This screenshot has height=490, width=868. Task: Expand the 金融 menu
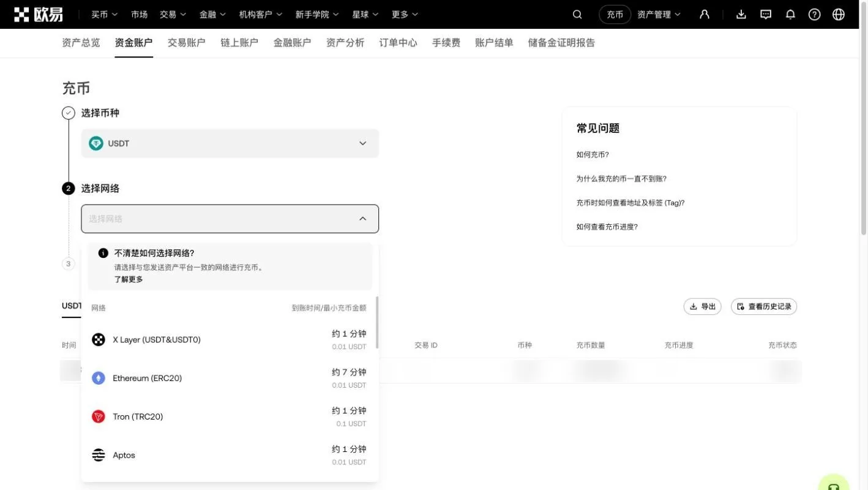[x=212, y=14]
